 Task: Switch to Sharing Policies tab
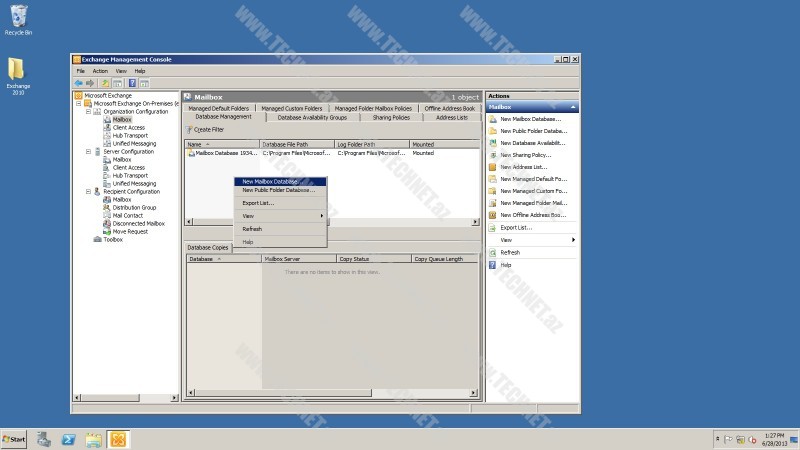point(391,117)
